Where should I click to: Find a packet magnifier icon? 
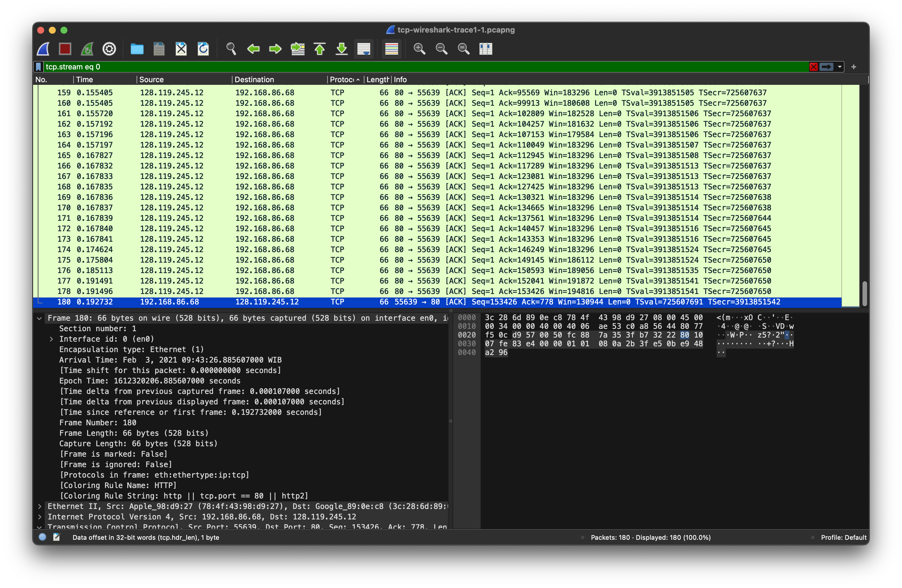click(231, 49)
